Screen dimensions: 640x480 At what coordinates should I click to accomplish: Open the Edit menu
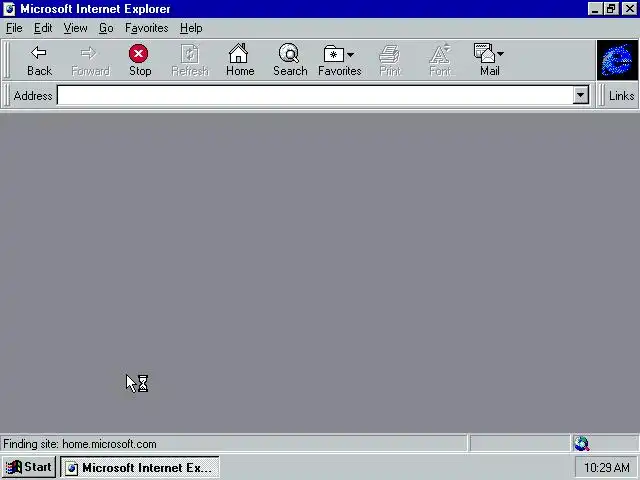43,28
